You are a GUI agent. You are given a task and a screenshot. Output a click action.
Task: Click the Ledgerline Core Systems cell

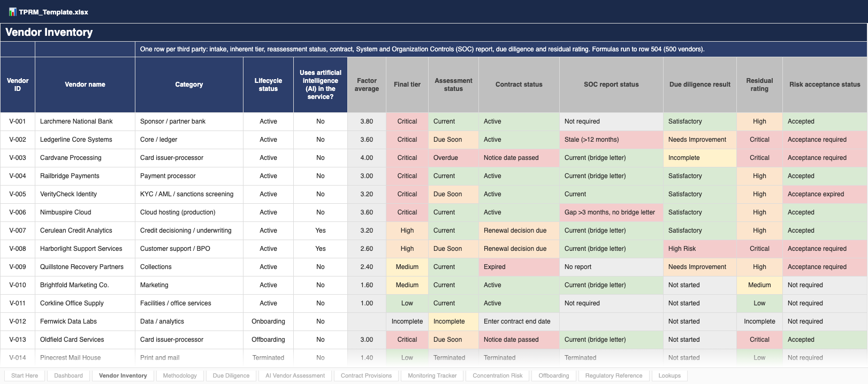[85, 140]
